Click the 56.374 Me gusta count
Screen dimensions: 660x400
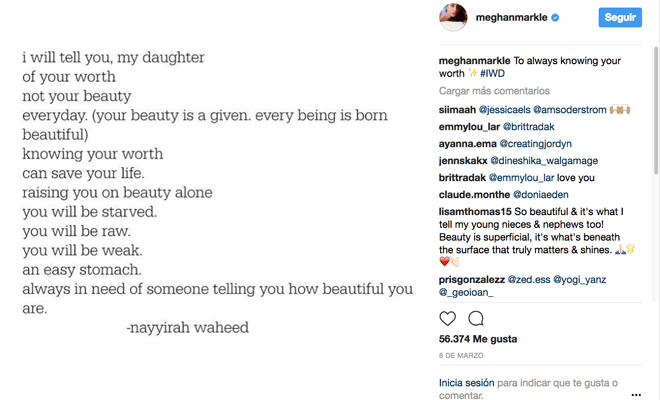478,339
